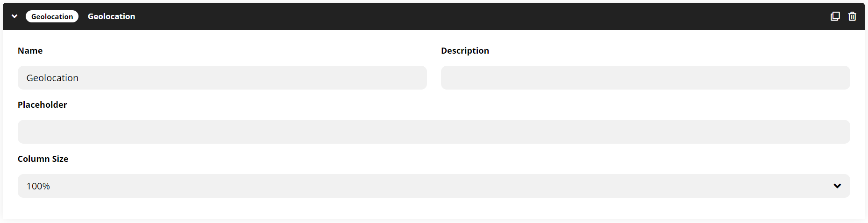This screenshot has width=868, height=223.
Task: Click the bold Geolocation header title
Action: tap(111, 16)
